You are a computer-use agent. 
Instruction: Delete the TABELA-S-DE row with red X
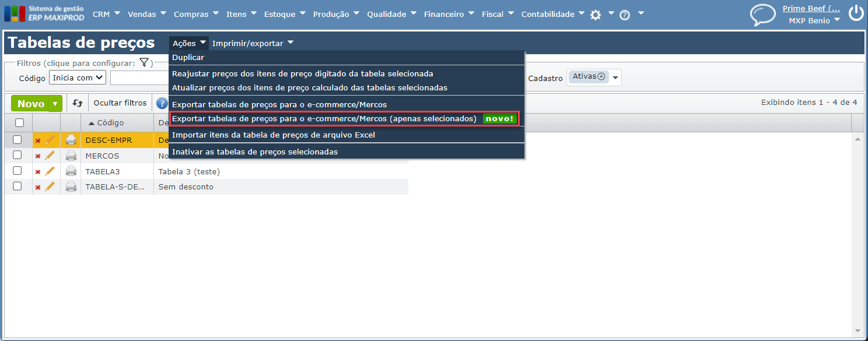(38, 188)
